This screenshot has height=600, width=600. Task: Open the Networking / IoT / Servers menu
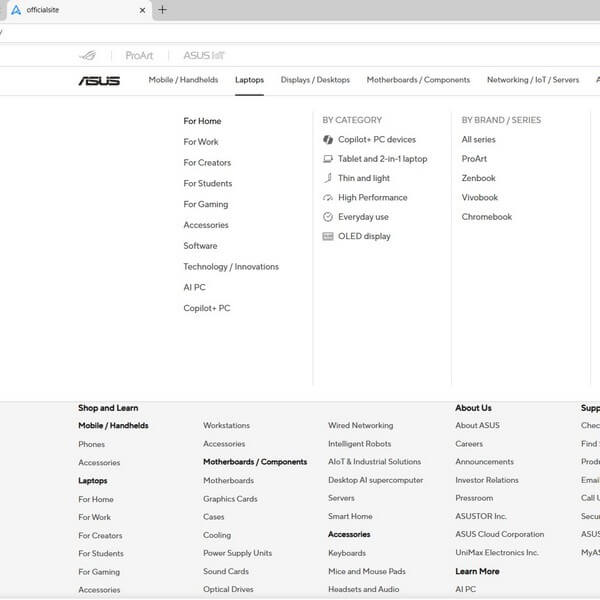click(x=533, y=80)
